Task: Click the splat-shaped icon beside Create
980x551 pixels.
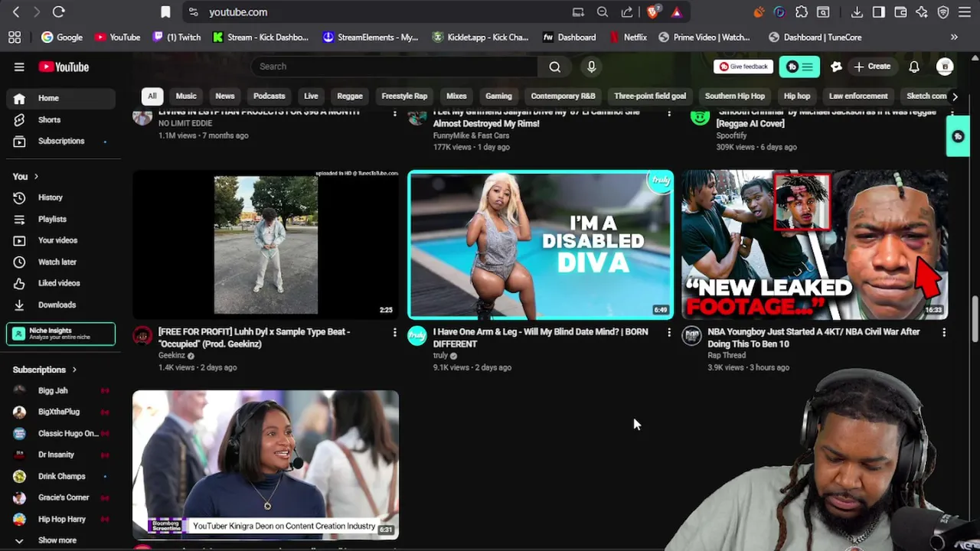Action: [836, 67]
